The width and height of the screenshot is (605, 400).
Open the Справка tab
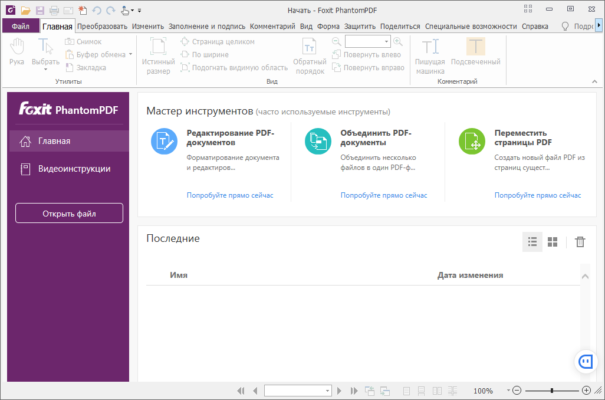click(x=535, y=26)
